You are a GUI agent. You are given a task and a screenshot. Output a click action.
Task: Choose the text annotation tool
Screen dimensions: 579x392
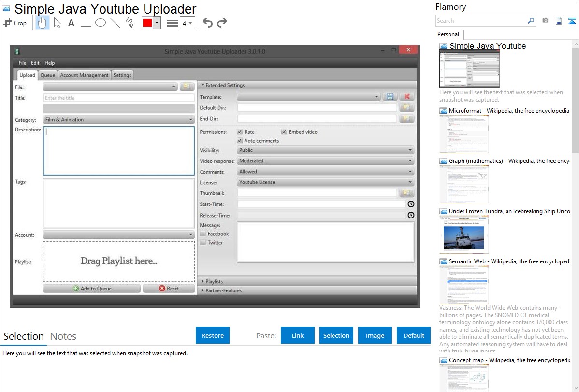(x=71, y=23)
